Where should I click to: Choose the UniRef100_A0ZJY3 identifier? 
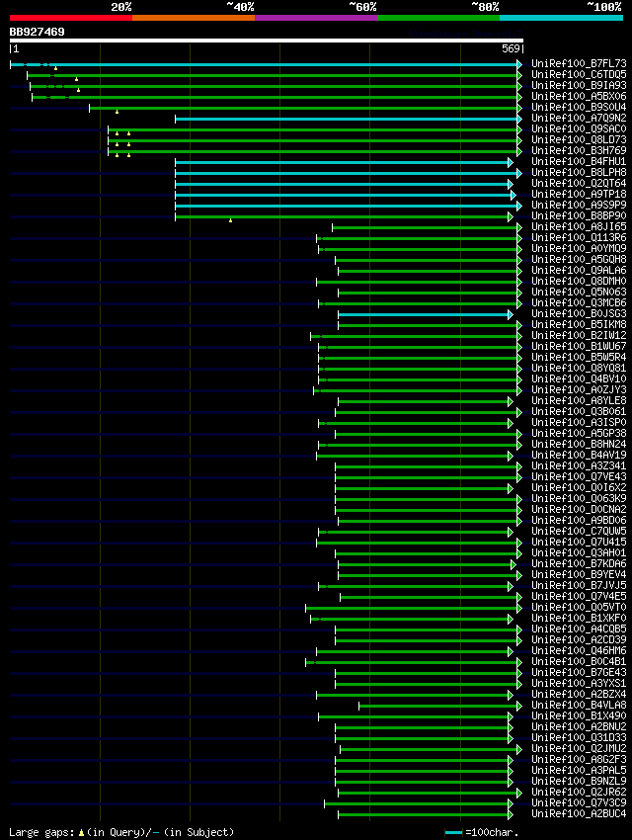[x=579, y=390]
